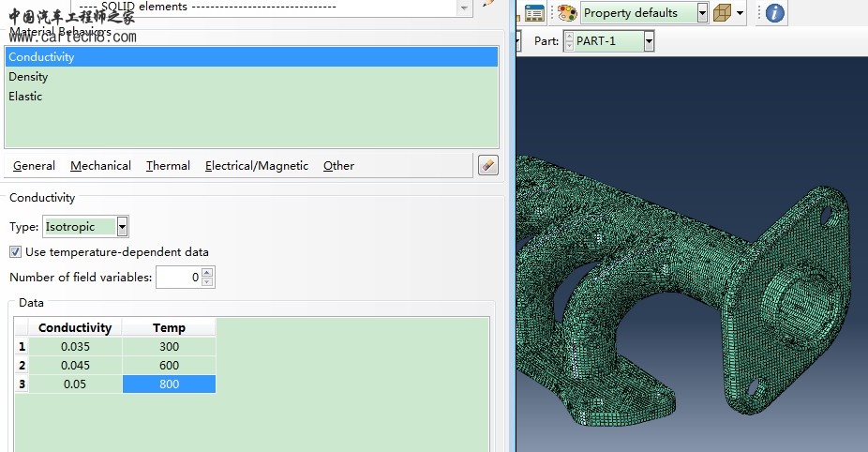
Task: Open the General menu
Action: (34, 166)
